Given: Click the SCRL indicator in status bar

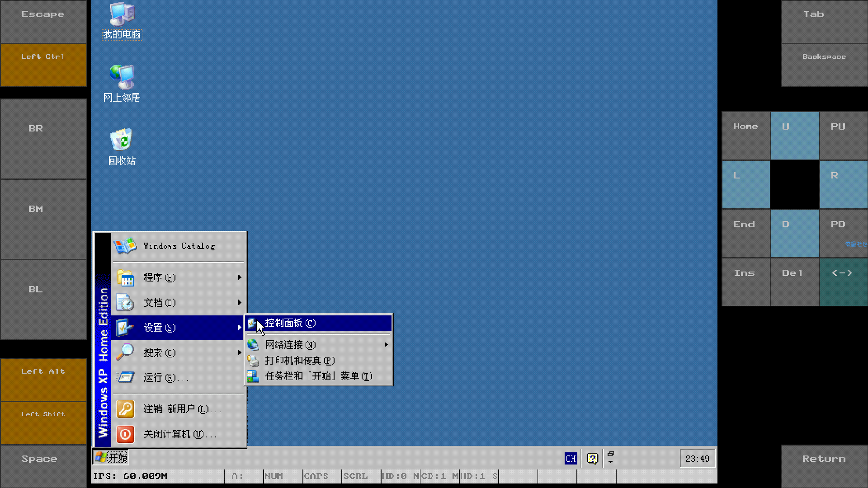Looking at the screenshot, I should [361, 476].
